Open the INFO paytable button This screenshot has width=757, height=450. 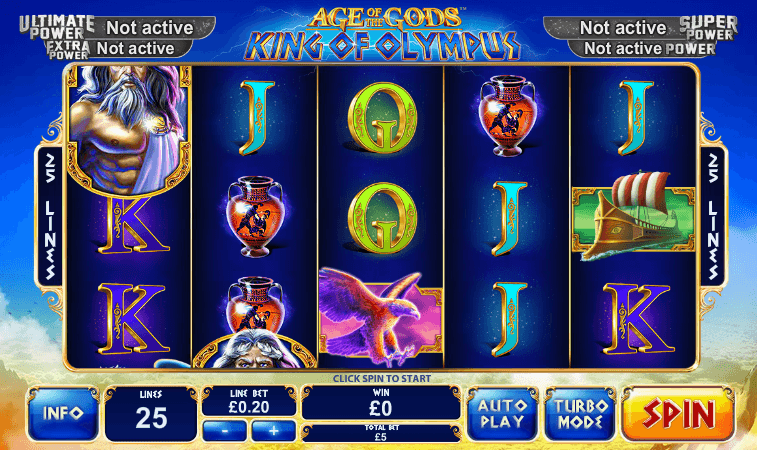coord(63,414)
